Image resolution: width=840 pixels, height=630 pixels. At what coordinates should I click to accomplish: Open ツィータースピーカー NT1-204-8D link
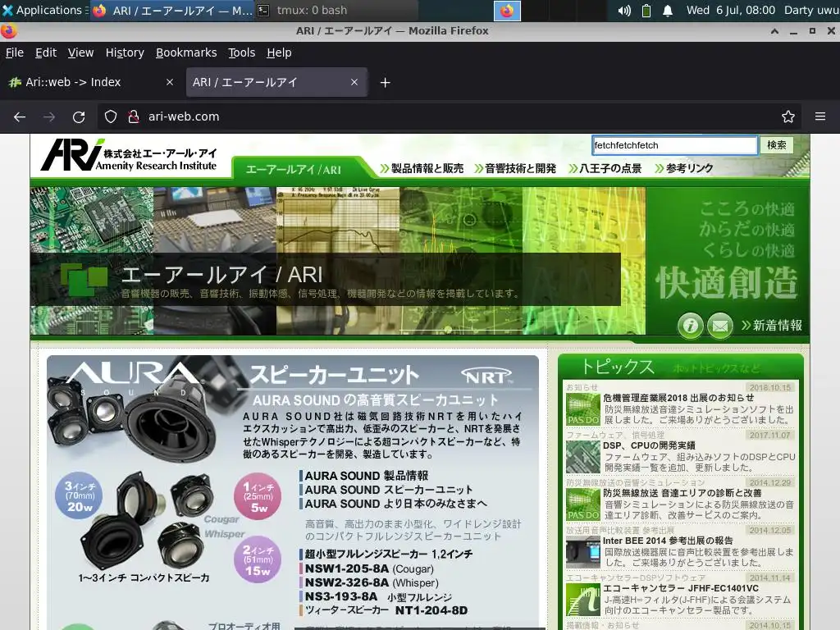tap(386, 610)
